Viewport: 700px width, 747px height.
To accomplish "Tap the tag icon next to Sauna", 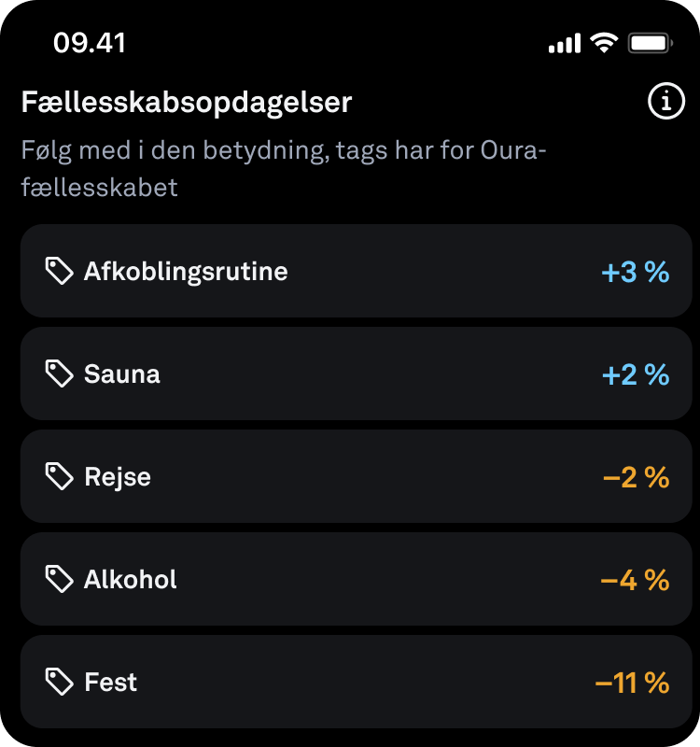I will [x=59, y=373].
